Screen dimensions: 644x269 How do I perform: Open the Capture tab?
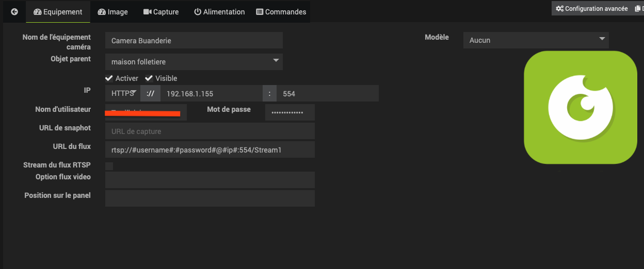pyautogui.click(x=160, y=12)
